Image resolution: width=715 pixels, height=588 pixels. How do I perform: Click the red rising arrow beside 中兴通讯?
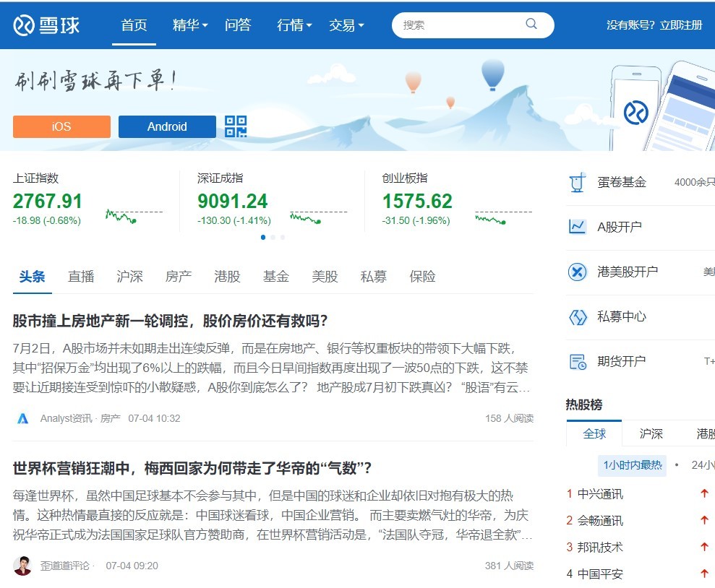704,493
